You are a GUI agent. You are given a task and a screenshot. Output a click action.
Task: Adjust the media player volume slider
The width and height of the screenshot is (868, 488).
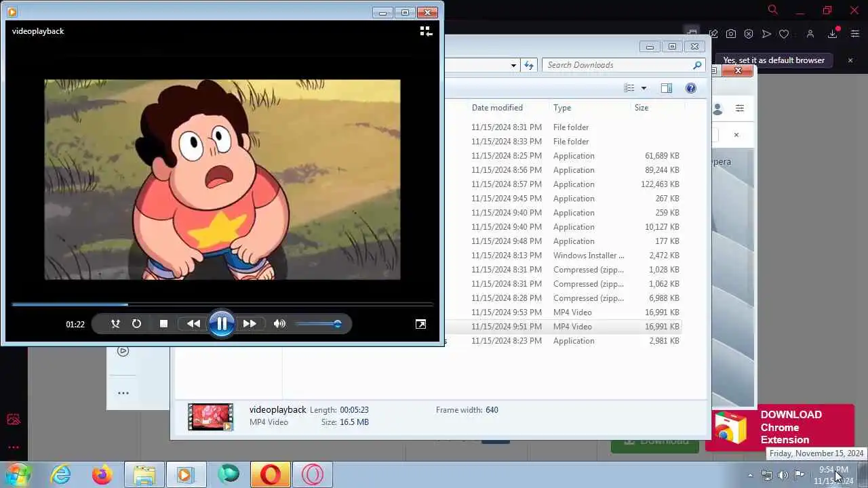pos(319,324)
